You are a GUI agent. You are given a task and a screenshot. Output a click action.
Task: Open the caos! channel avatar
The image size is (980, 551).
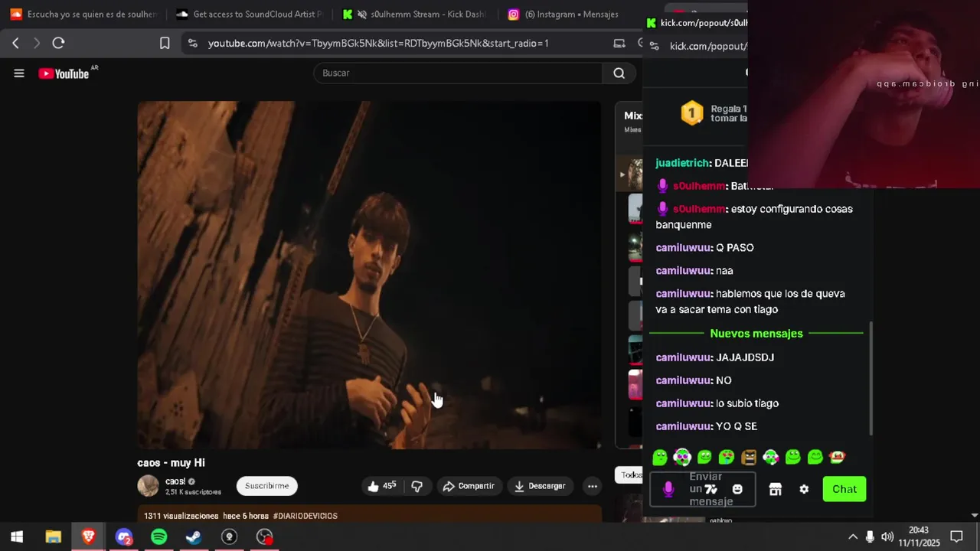[x=148, y=486]
